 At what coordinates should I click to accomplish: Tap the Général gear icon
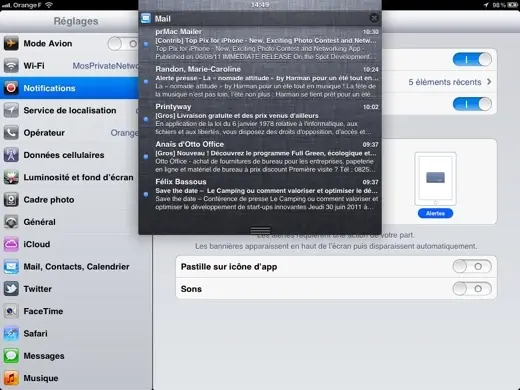click(11, 222)
